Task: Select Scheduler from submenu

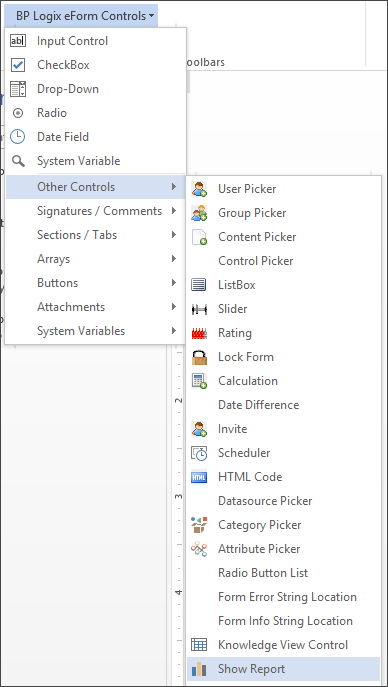Action: [x=284, y=453]
